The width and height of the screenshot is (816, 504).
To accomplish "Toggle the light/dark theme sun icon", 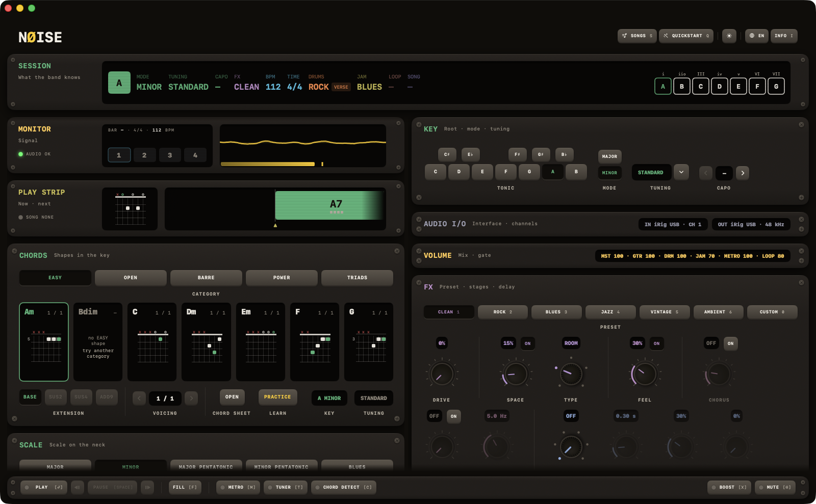I will (x=729, y=36).
